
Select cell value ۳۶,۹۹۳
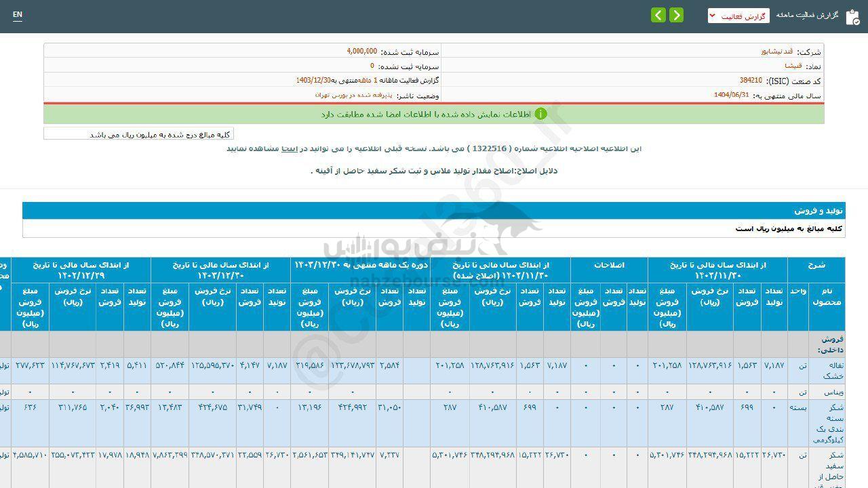[x=137, y=407]
